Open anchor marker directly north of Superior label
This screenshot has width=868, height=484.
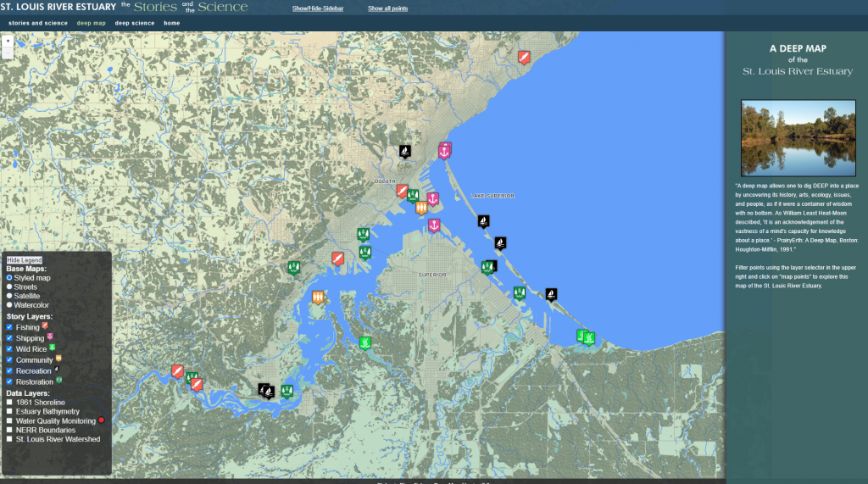tap(434, 225)
